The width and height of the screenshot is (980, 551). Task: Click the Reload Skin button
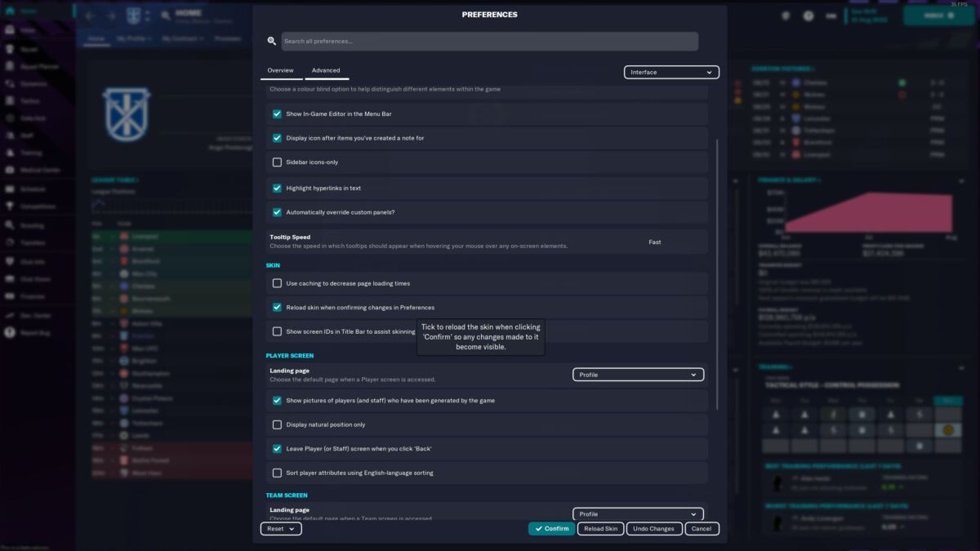coord(601,528)
